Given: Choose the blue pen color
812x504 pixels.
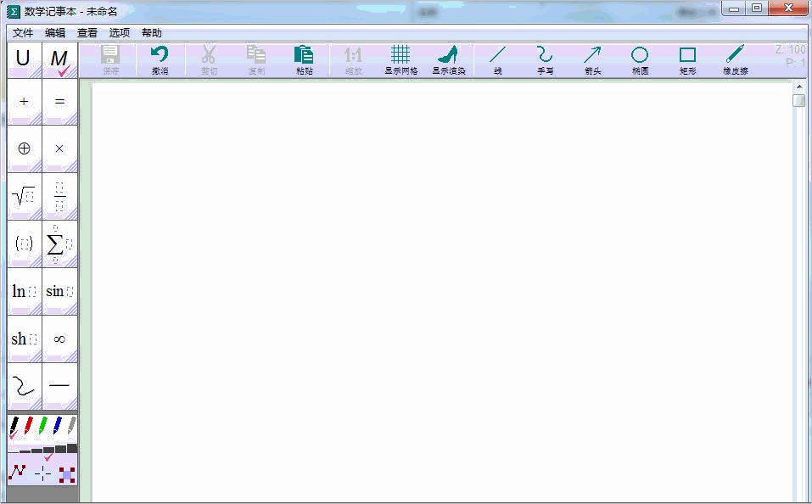Looking at the screenshot, I should point(58,426).
